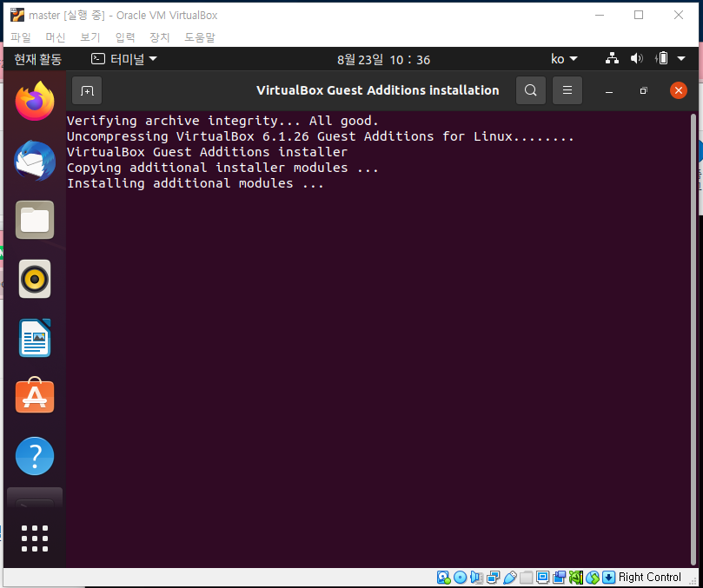
Task: Launch LibreOffice Writer from the dock
Action: pyautogui.click(x=35, y=338)
